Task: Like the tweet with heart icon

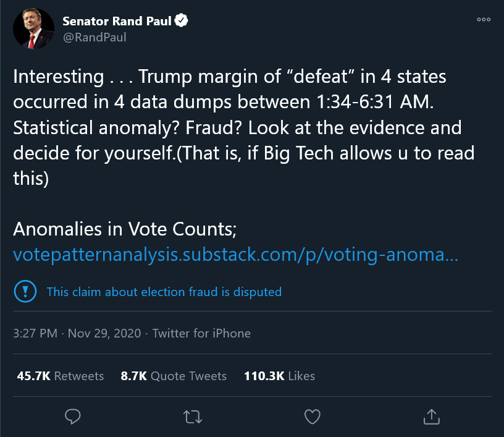Action: click(313, 417)
